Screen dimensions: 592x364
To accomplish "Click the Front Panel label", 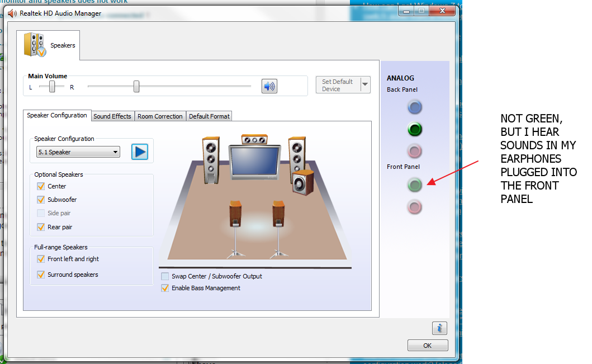I will 403,167.
